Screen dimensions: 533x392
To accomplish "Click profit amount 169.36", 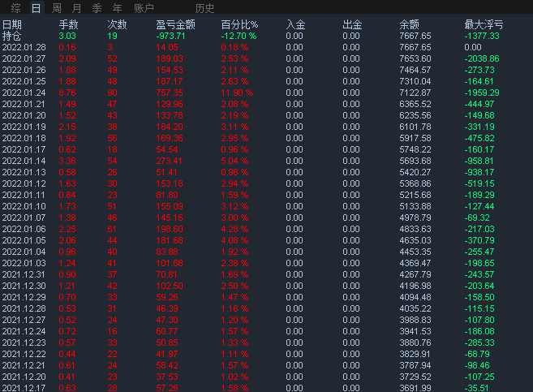I will (x=170, y=138).
